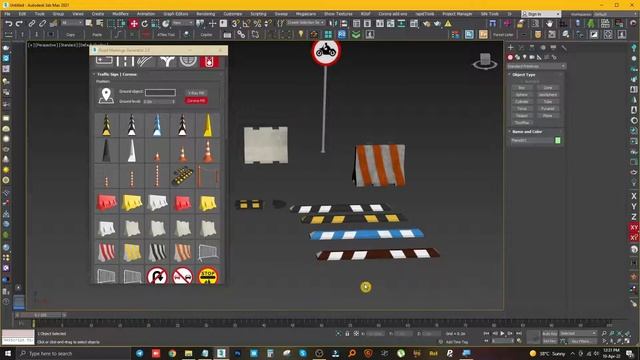The image size is (640, 360).
Task: Click the hand pan icon in top-right toolbar
Action: tap(549, 23)
